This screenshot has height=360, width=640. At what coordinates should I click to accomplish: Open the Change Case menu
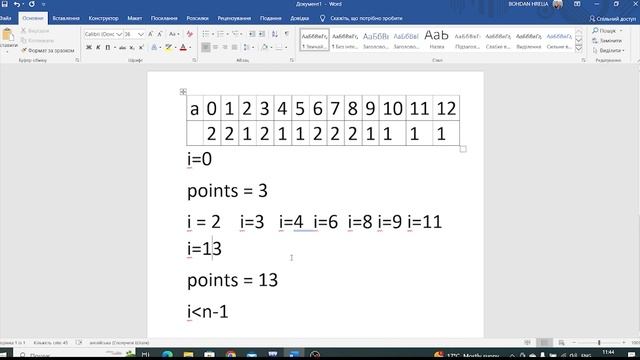pos(174,34)
